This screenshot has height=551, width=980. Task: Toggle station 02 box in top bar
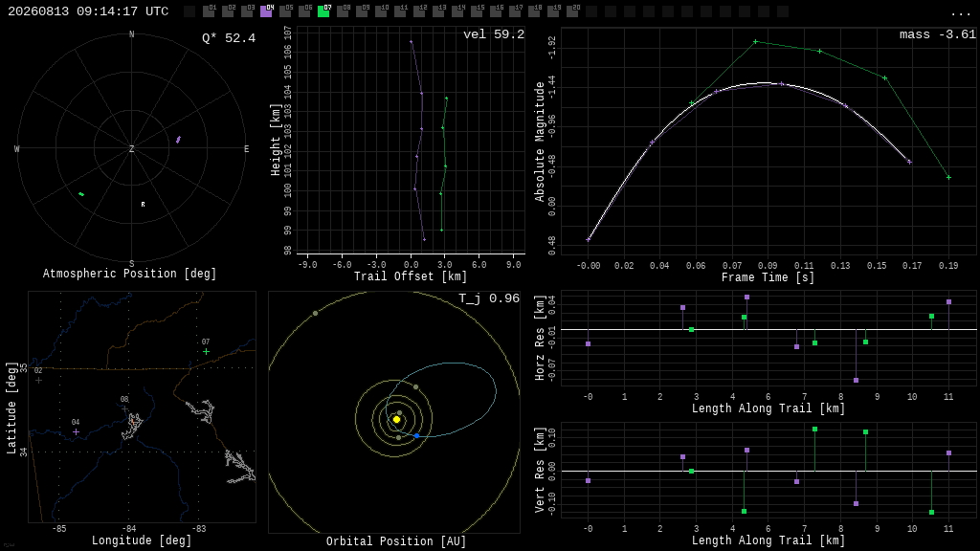228,11
